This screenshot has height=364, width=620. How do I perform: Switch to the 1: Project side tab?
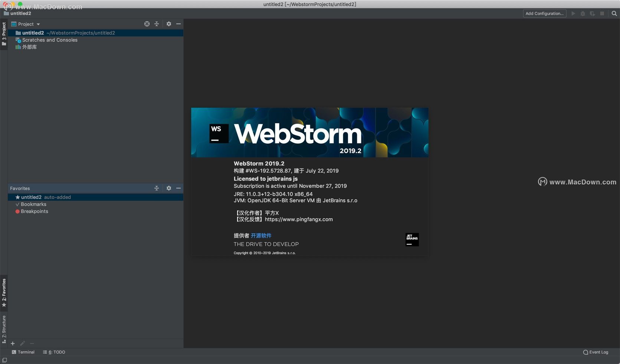click(4, 34)
